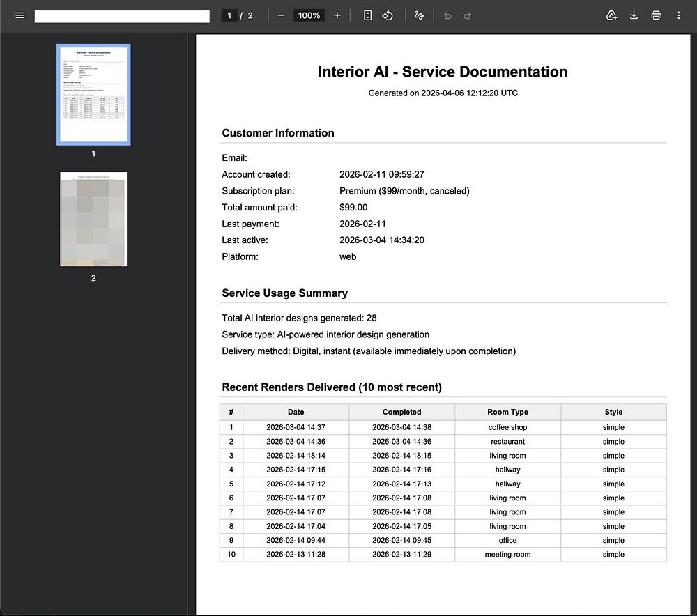
Task: Toggle the sidebar menu hamburger icon
Action: (20, 15)
